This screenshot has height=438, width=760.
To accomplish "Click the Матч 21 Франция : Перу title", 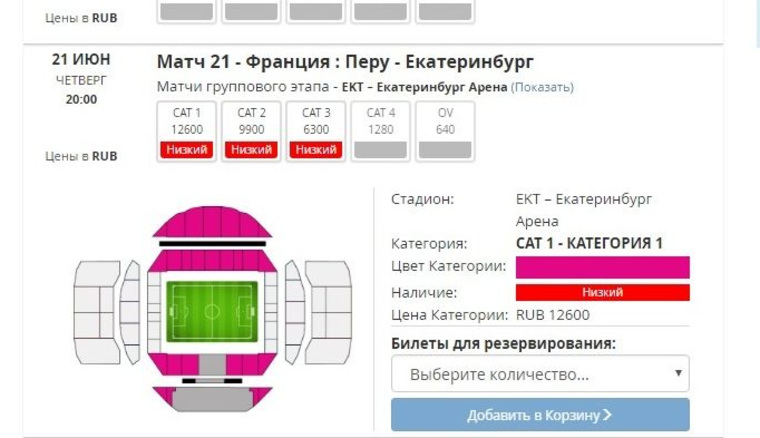I will pos(345,62).
